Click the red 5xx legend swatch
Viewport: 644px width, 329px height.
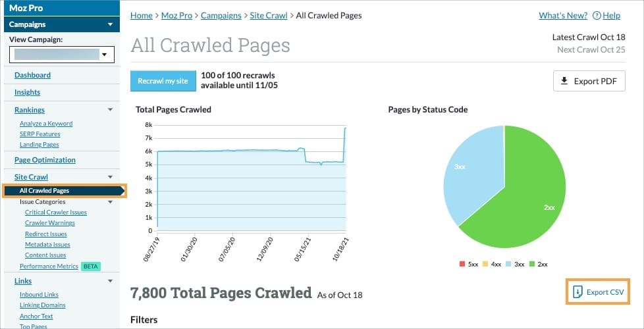[x=463, y=264]
